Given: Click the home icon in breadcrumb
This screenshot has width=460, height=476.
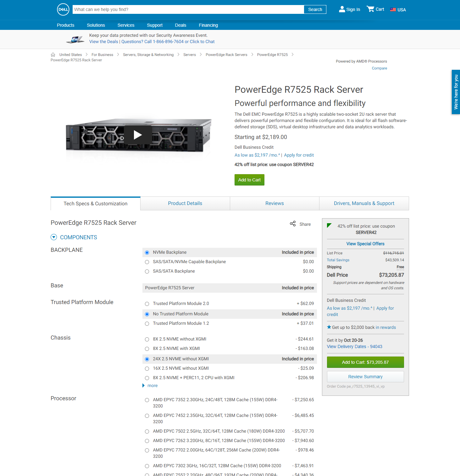Looking at the screenshot, I should tap(53, 55).
